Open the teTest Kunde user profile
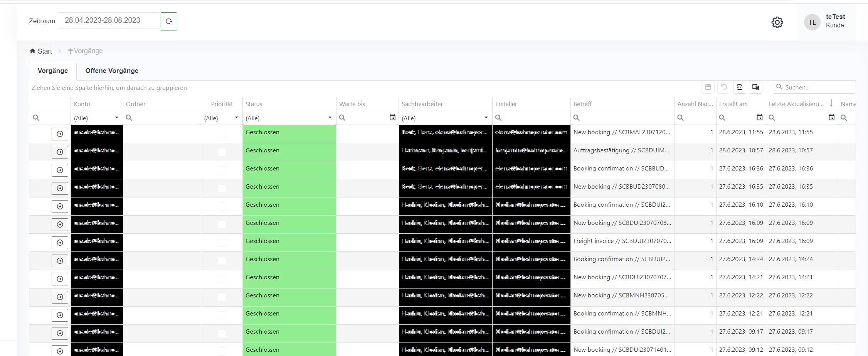Image resolution: width=868 pixels, height=356 pixels. coord(826,22)
